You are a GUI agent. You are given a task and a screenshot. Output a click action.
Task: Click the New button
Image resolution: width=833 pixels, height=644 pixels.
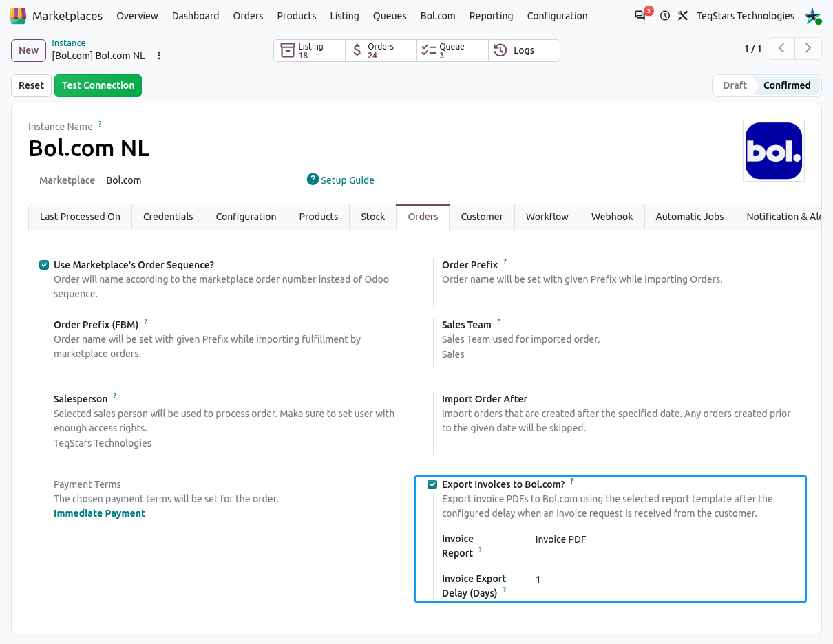tap(29, 50)
